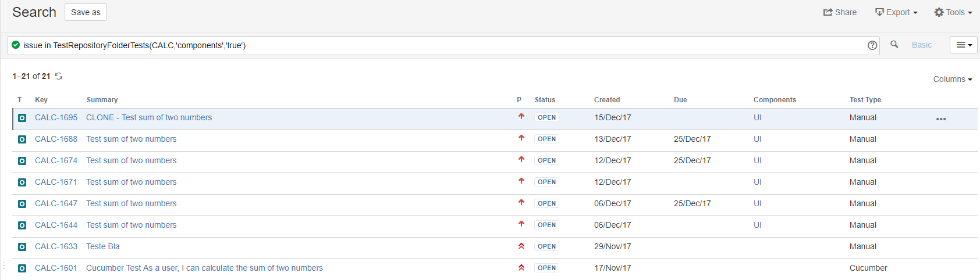Image resolution: width=980 pixels, height=280 pixels.
Task: Click the green valid query check icon
Action: 16,45
